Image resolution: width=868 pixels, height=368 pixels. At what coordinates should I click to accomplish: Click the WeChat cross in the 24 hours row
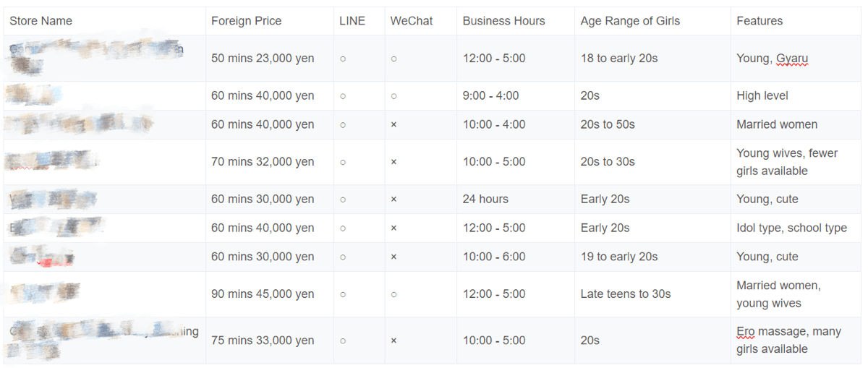[x=393, y=200]
